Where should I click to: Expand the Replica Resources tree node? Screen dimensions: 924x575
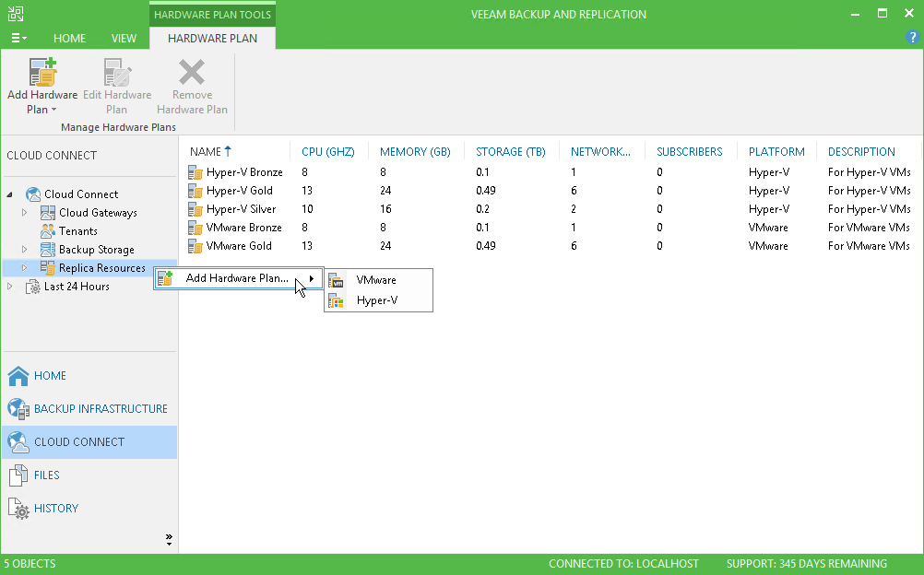(x=24, y=268)
